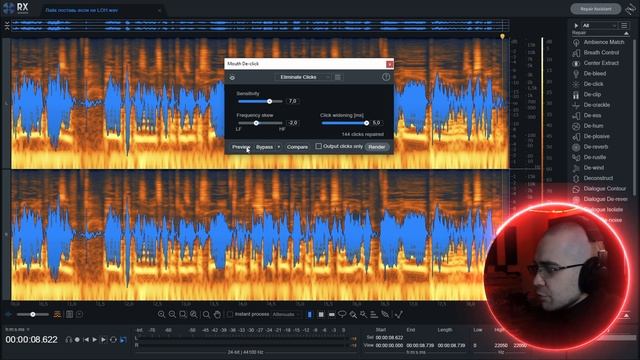Click the waveform overview strip
Screen dimensions: 640x360
pyautogui.click(x=260, y=26)
